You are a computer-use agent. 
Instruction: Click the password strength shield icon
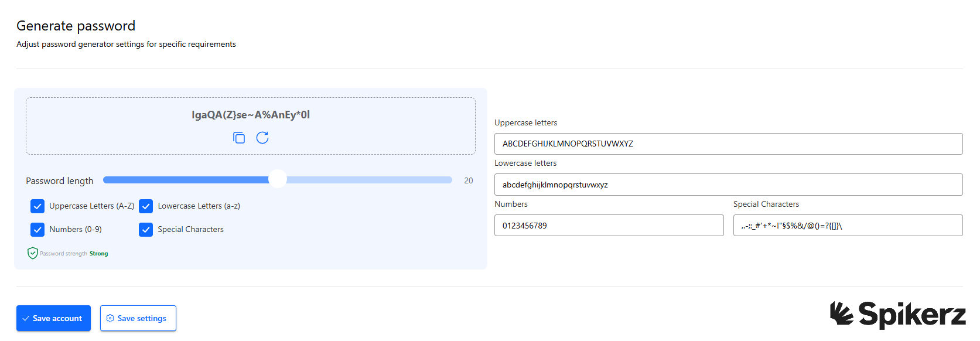(x=33, y=253)
